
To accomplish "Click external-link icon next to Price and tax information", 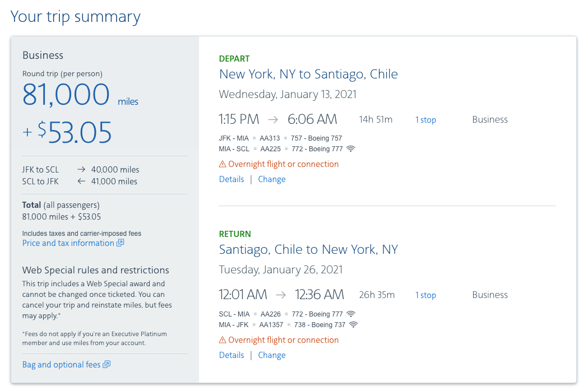I will click(120, 243).
